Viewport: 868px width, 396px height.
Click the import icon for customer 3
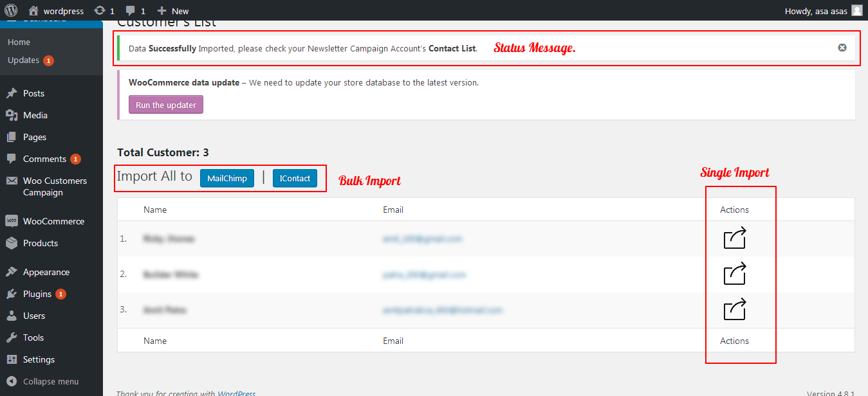click(735, 309)
